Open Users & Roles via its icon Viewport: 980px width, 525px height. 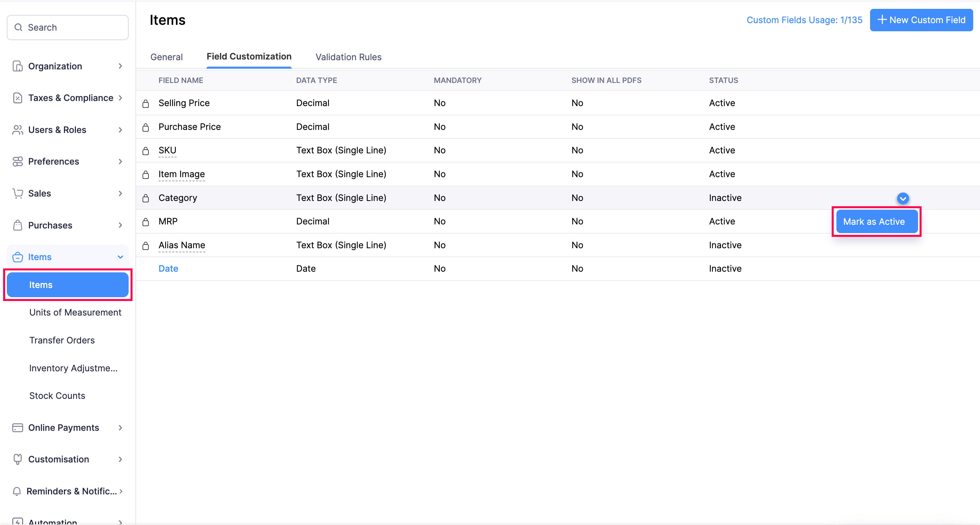pyautogui.click(x=17, y=130)
